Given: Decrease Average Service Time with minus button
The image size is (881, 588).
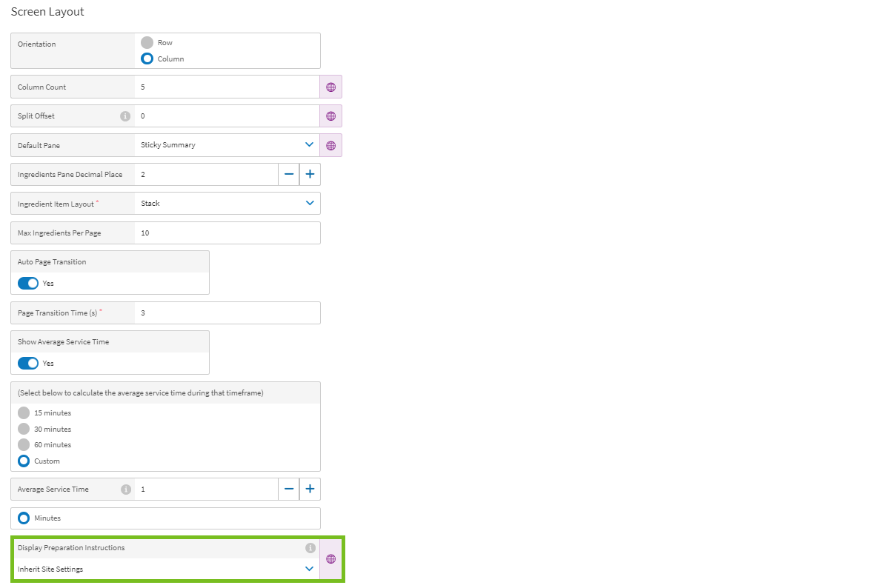Looking at the screenshot, I should (x=289, y=489).
